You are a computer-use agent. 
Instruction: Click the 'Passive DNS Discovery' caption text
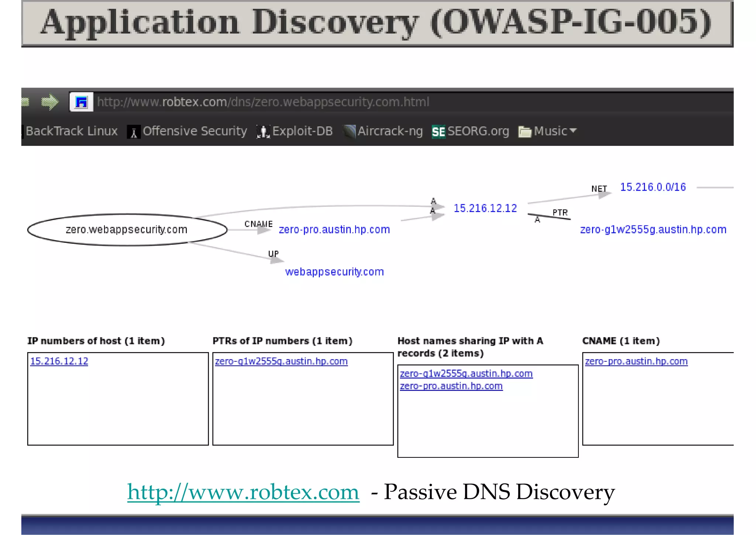499,492
